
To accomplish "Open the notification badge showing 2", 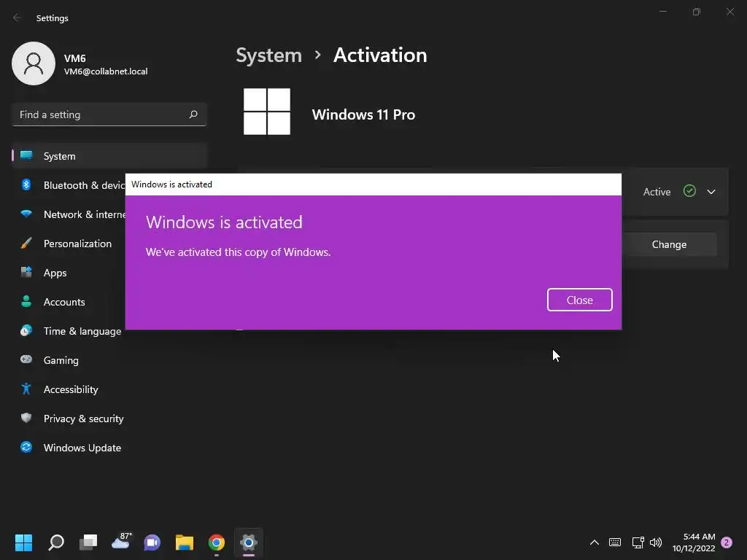I will (x=727, y=542).
